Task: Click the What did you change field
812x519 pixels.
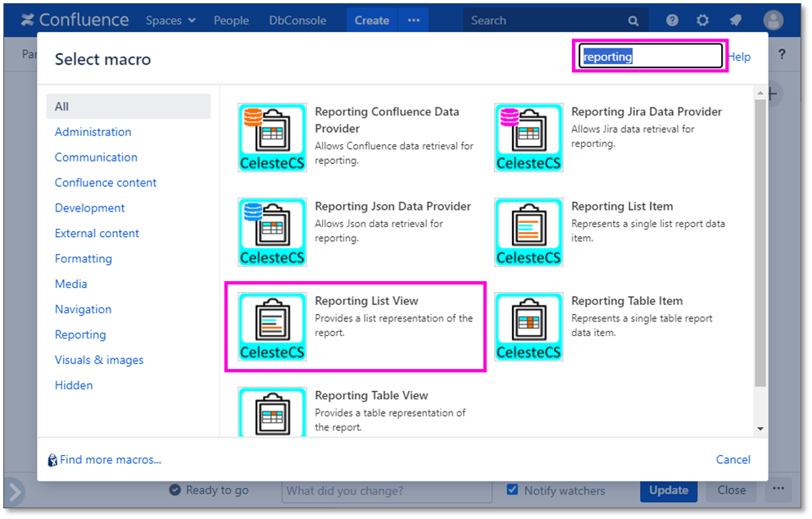Action: point(387,491)
